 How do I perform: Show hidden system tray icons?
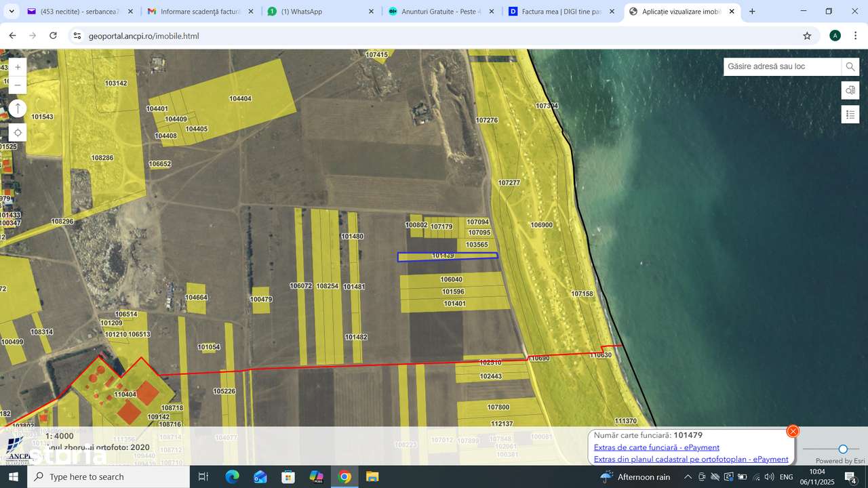tap(688, 477)
